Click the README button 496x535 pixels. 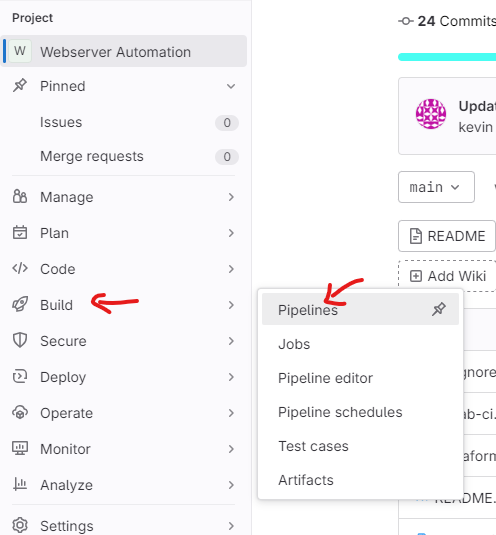point(447,236)
